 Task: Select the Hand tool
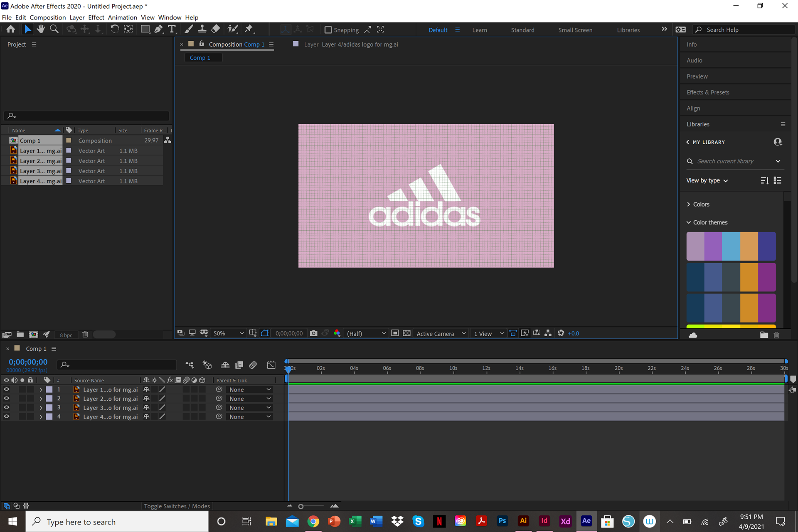(41, 29)
